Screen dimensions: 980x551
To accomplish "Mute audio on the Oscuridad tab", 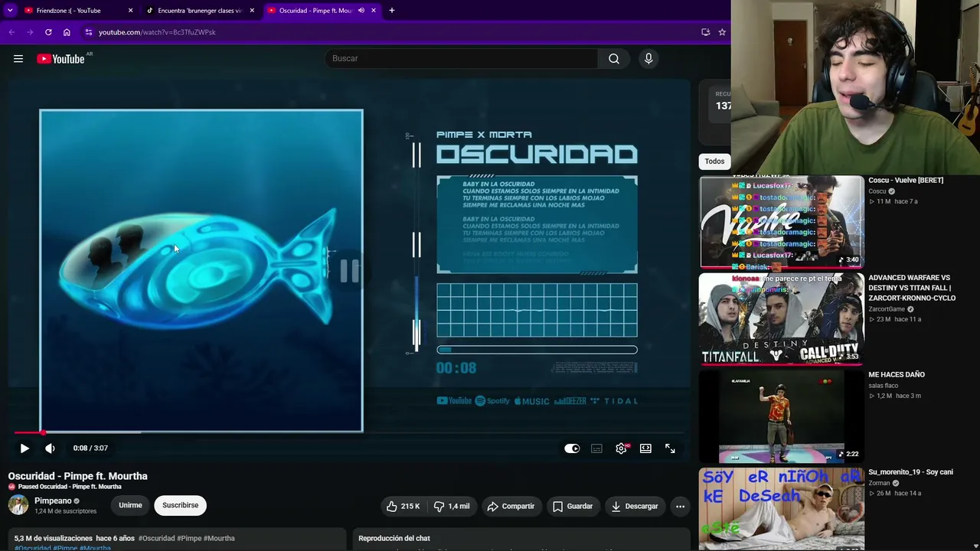I will 361,11.
